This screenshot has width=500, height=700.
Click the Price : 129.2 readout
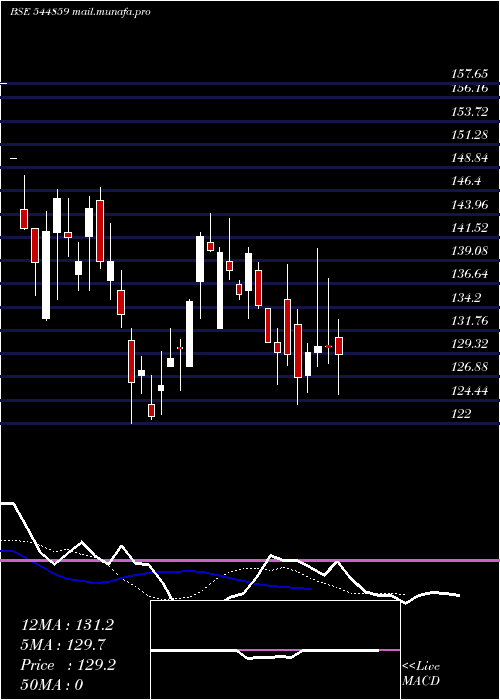[x=68, y=665]
